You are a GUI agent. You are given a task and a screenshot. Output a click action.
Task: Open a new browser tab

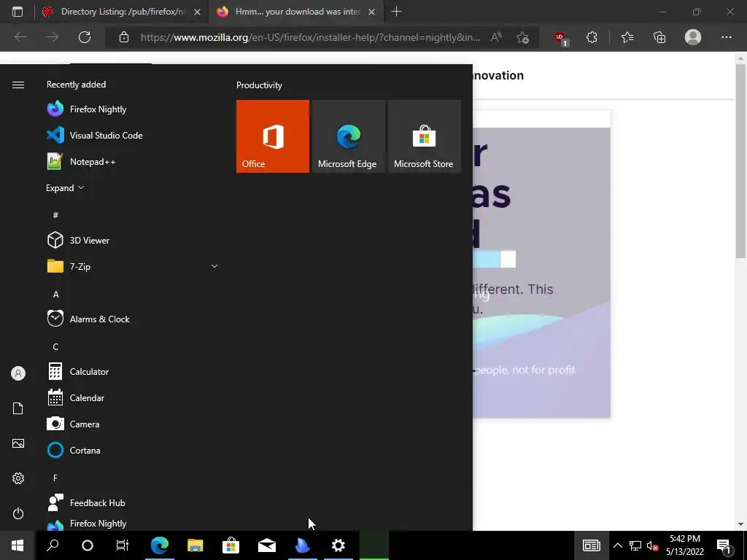point(396,12)
